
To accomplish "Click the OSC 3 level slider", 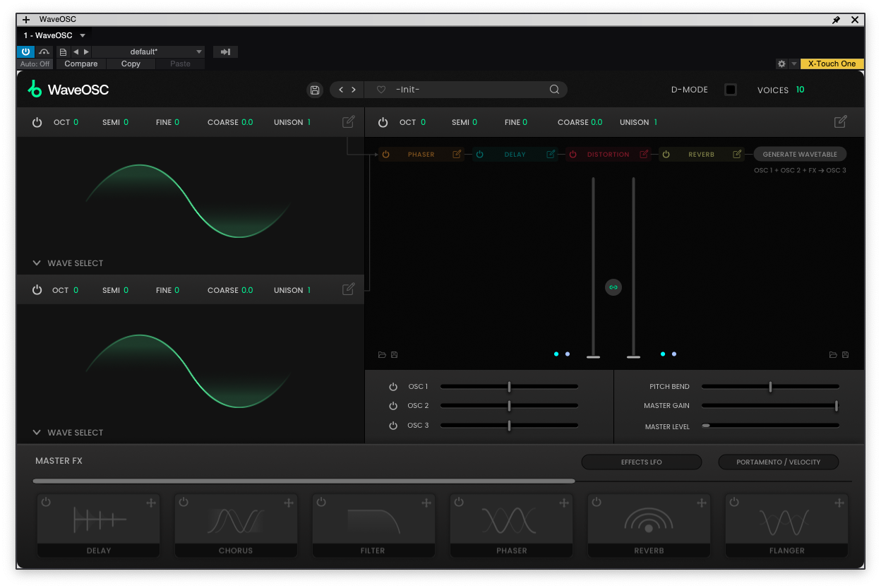I will pyautogui.click(x=509, y=426).
